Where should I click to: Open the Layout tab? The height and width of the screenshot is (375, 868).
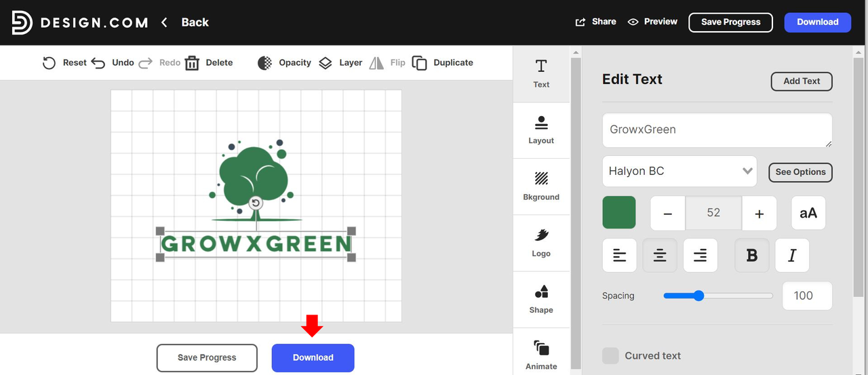541,130
